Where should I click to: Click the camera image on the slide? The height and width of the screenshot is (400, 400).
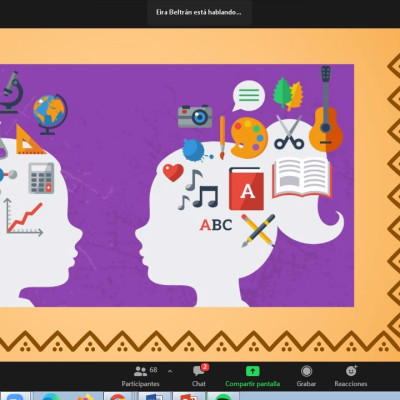click(195, 116)
